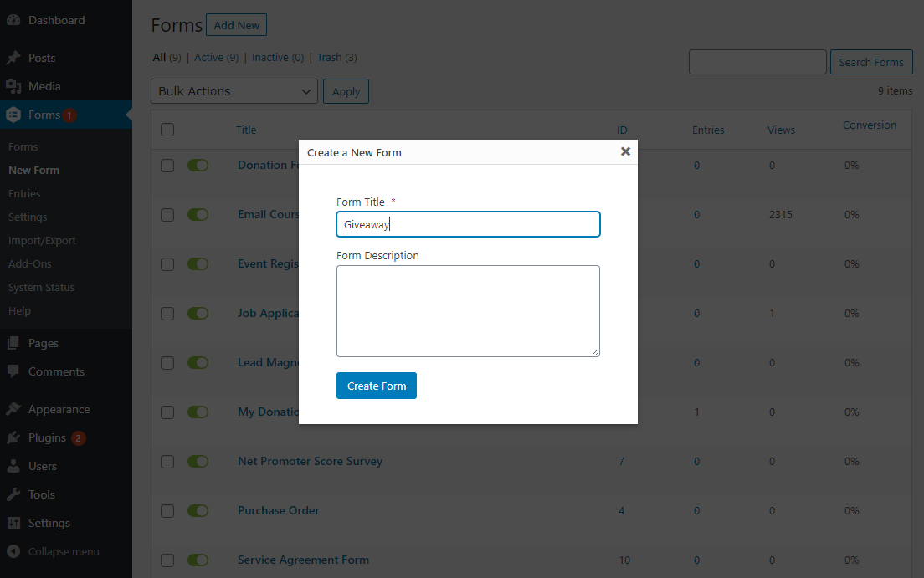This screenshot has height=578, width=924.
Task: Click the Pages icon in sidebar
Action: click(x=13, y=343)
